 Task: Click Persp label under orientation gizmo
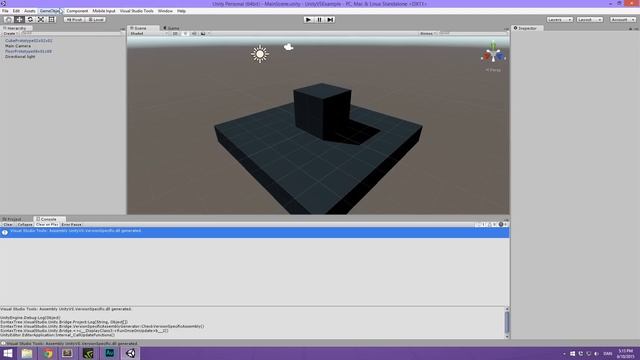coord(493,70)
